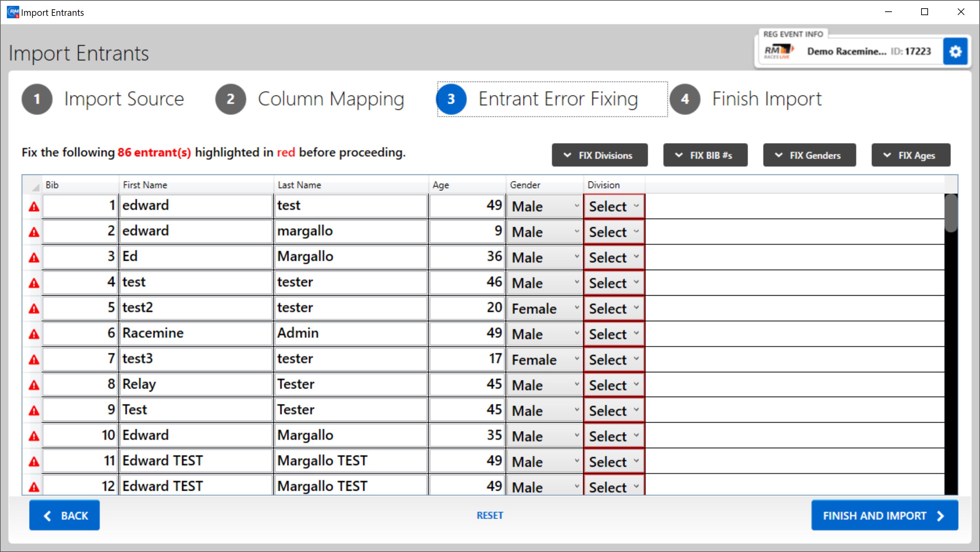The image size is (980, 552).
Task: Open the FIX Divisions dropdown
Action: pyautogui.click(x=599, y=155)
